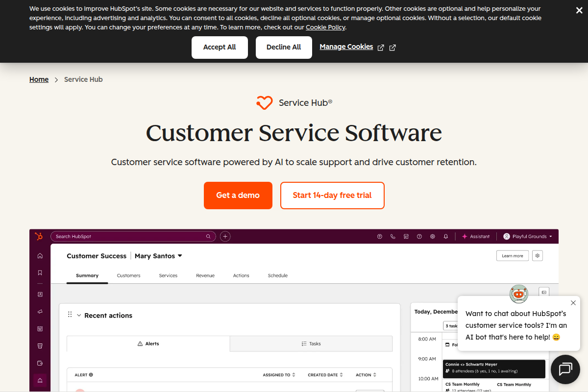The height and width of the screenshot is (392, 588).
Task: Switch to the Tasks tab
Action: pos(311,343)
